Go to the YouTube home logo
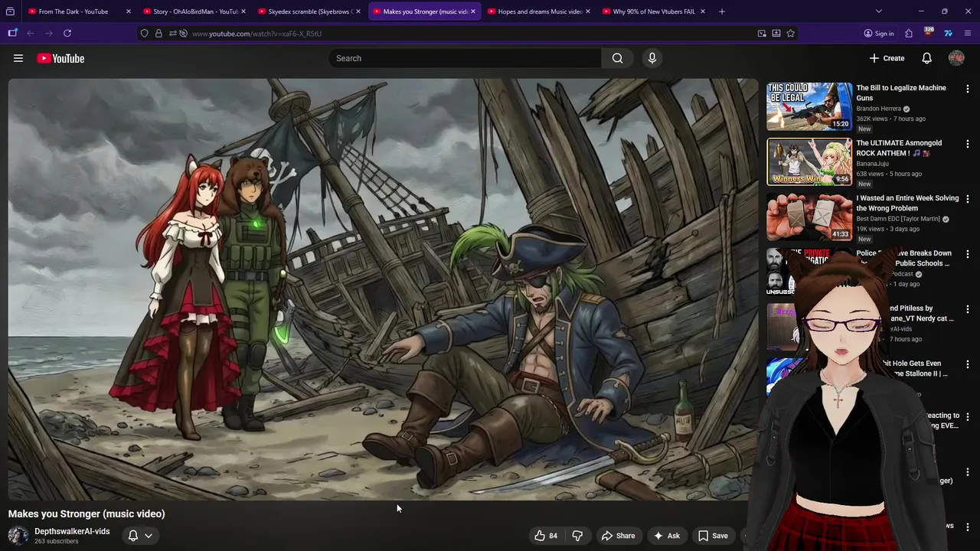980x551 pixels. pos(60,58)
